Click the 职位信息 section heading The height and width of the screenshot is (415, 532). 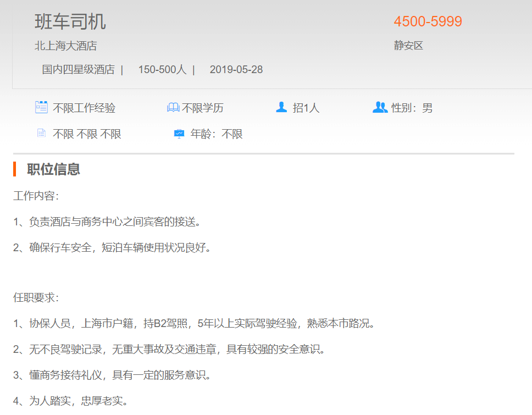pos(54,169)
